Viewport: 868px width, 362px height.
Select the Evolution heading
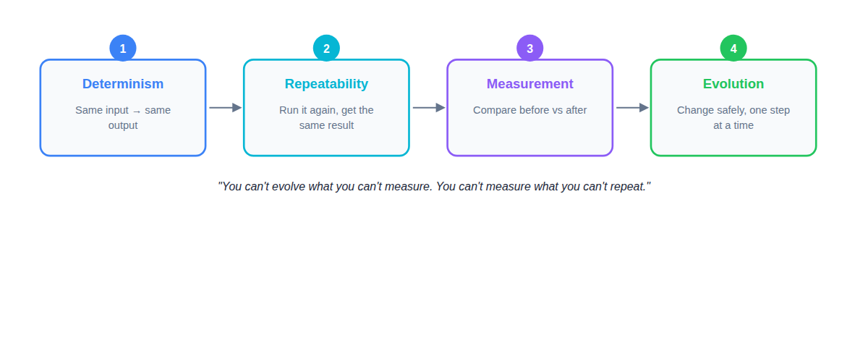coord(733,84)
